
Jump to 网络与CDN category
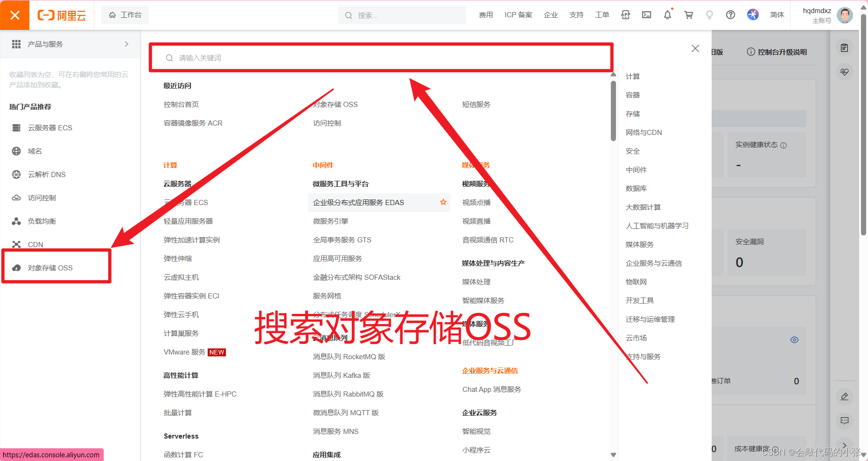pyautogui.click(x=644, y=133)
